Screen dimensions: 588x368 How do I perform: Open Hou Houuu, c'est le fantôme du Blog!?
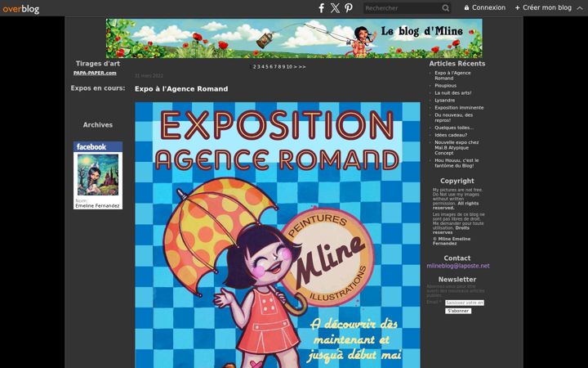(x=457, y=163)
